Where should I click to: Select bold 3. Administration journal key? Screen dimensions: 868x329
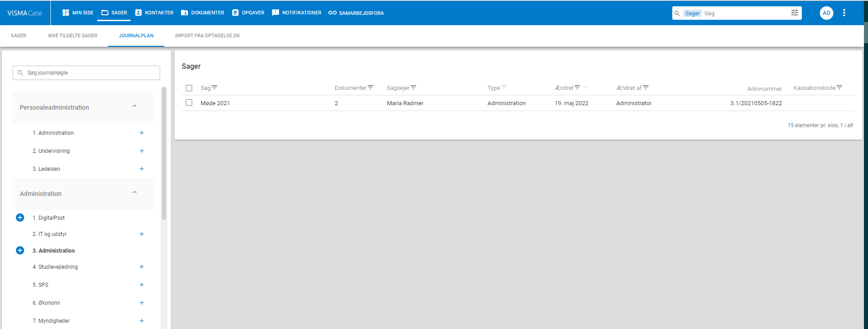click(54, 251)
